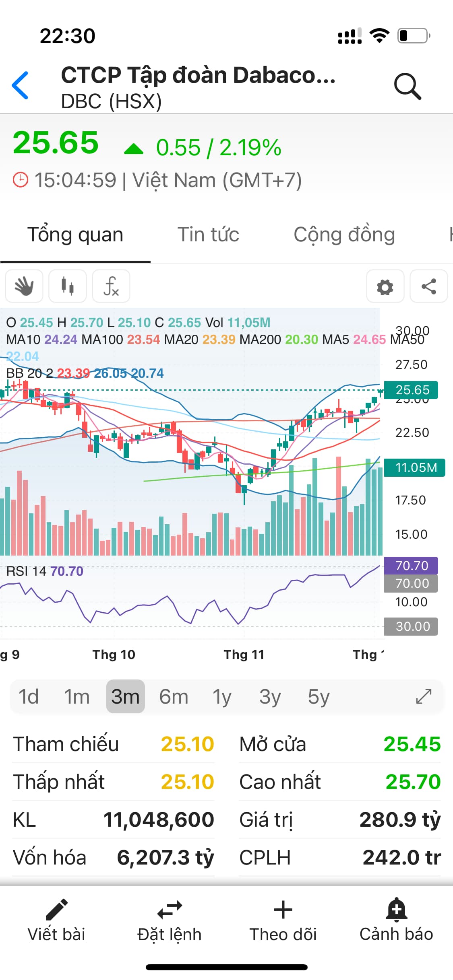Tap Viết bài pencil button
This screenshot has height=980, width=453.
pos(56,920)
